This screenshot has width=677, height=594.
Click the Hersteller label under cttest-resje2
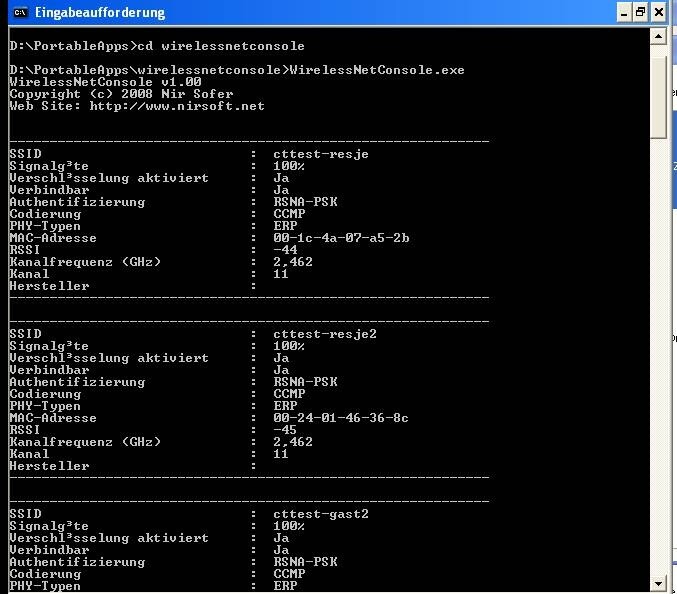(49, 467)
